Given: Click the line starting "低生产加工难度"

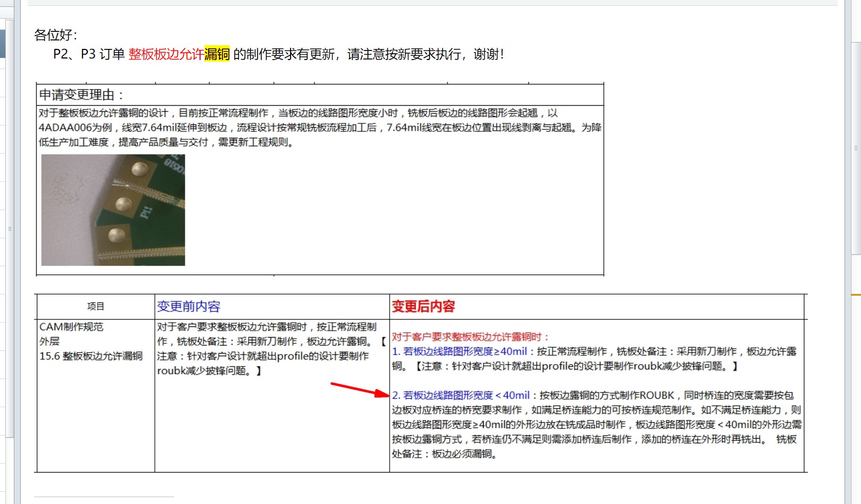Looking at the screenshot, I should (167, 142).
